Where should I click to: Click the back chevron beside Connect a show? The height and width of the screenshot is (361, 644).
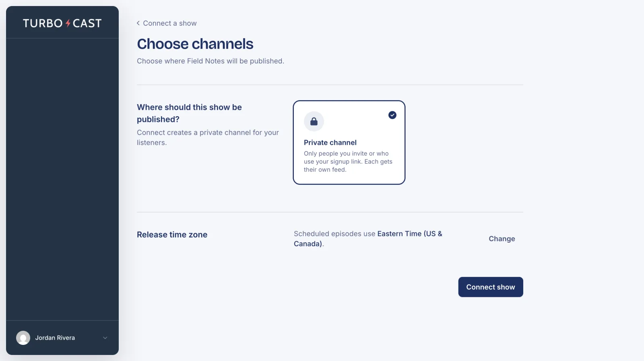(x=138, y=23)
